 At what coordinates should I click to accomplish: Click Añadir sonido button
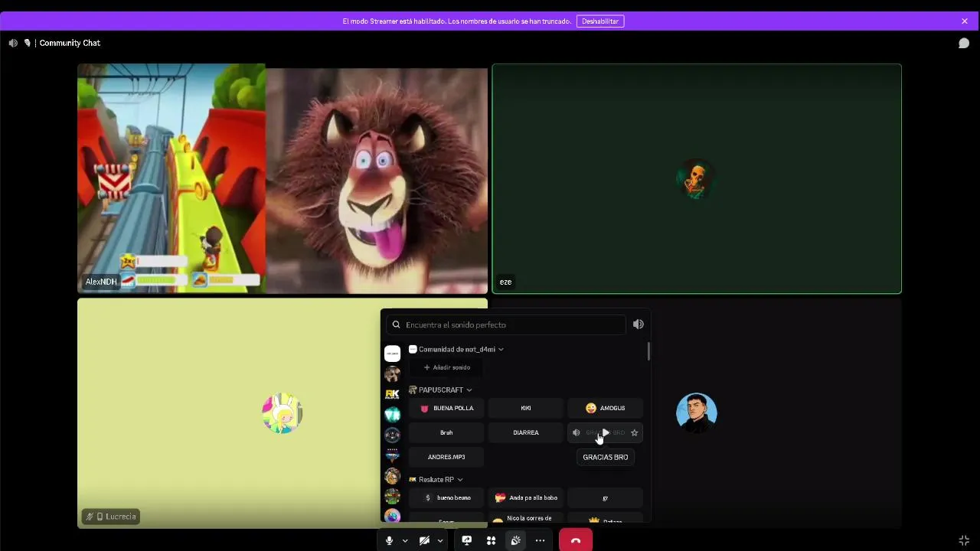click(x=447, y=367)
